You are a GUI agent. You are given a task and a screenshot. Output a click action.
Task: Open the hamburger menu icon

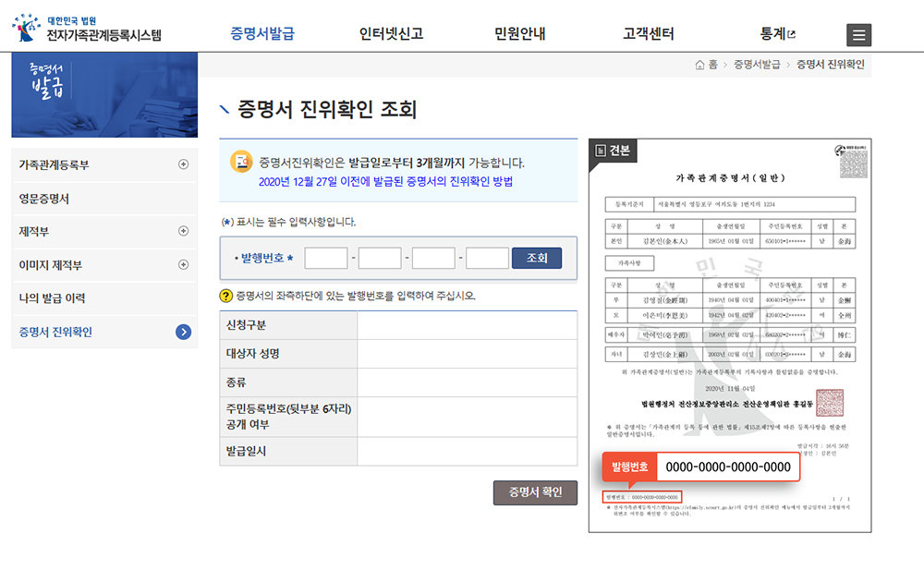click(x=858, y=35)
